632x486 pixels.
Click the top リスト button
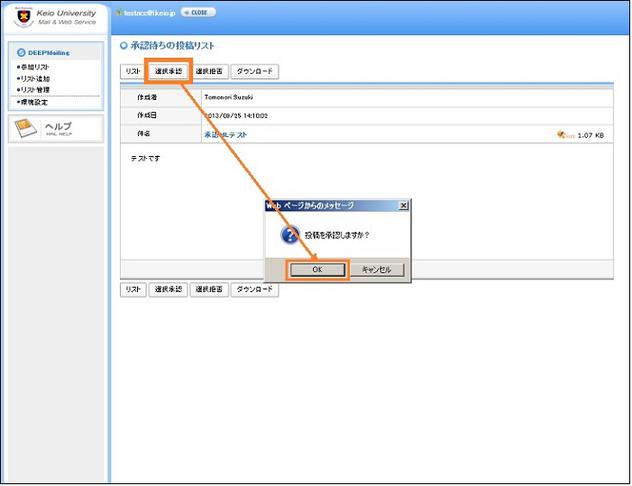click(132, 72)
